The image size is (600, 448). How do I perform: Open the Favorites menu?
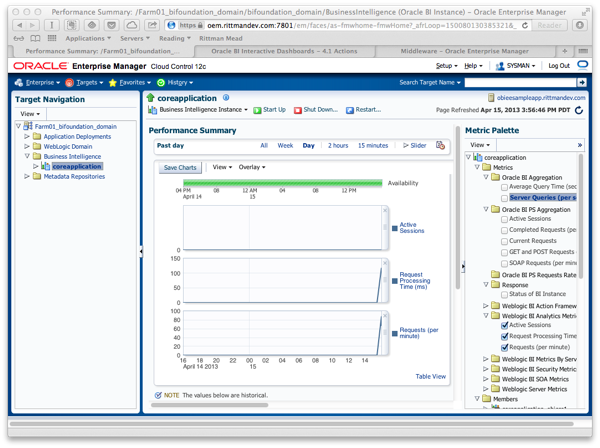point(130,82)
